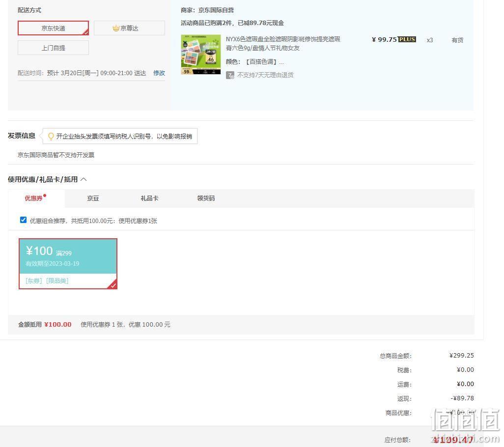
Task: Click 税费 ¥0.00 value
Action: [x=465, y=370]
